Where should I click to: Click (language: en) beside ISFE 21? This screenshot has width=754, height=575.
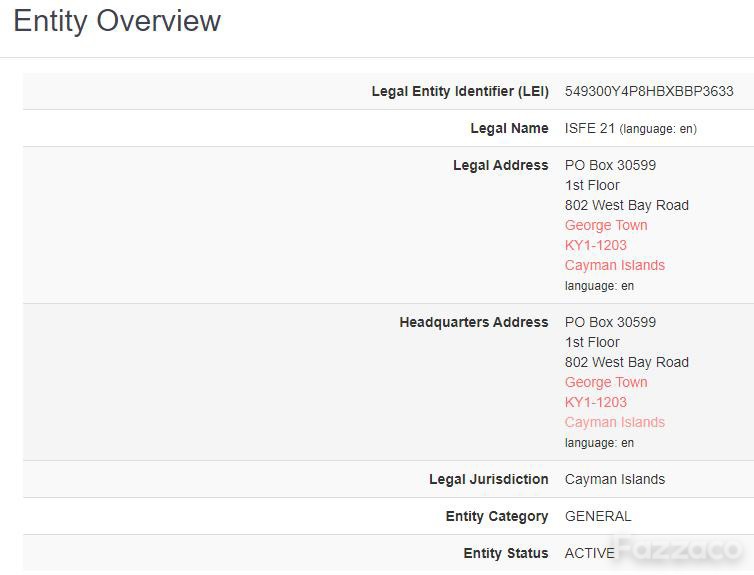click(658, 129)
